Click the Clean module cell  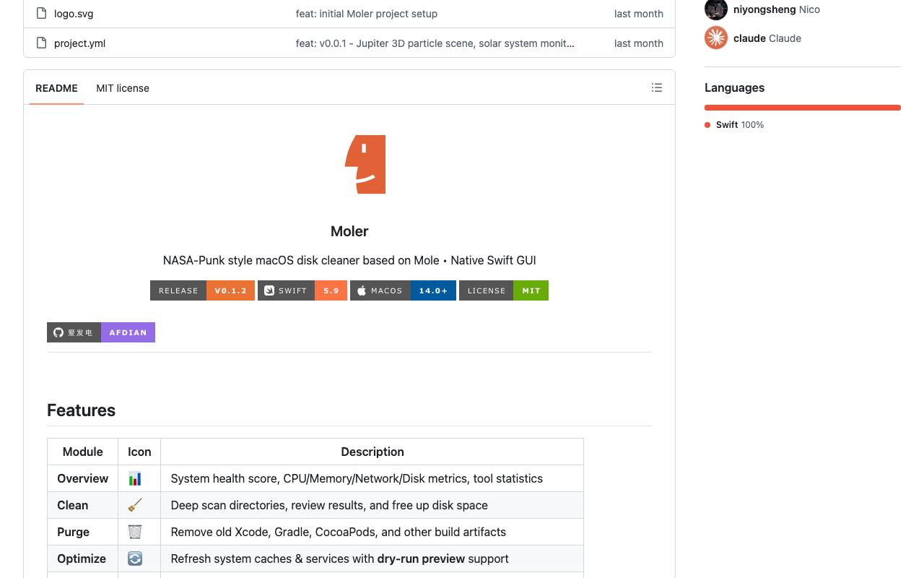(83, 505)
